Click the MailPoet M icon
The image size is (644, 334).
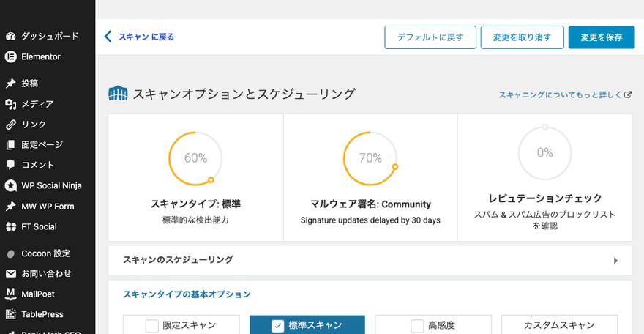(x=11, y=294)
